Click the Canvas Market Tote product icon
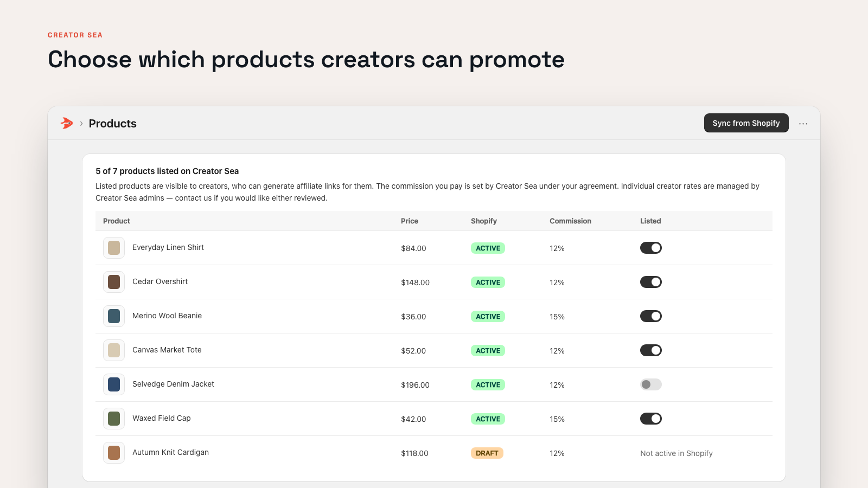Viewport: 868px width, 488px height. click(x=114, y=350)
